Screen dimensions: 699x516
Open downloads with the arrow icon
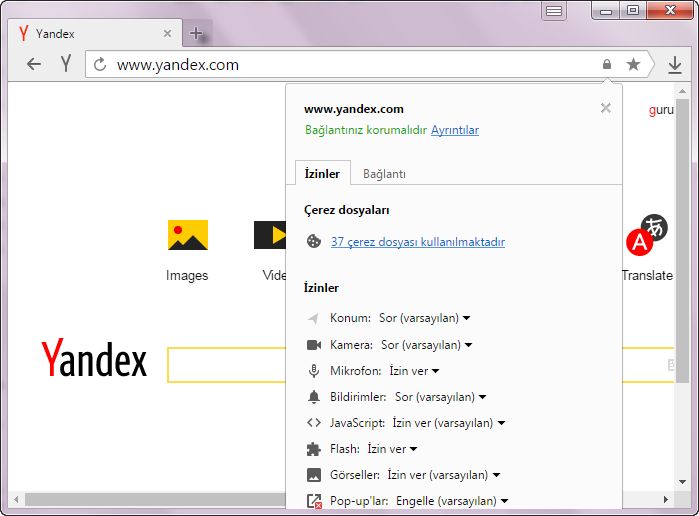(x=675, y=65)
